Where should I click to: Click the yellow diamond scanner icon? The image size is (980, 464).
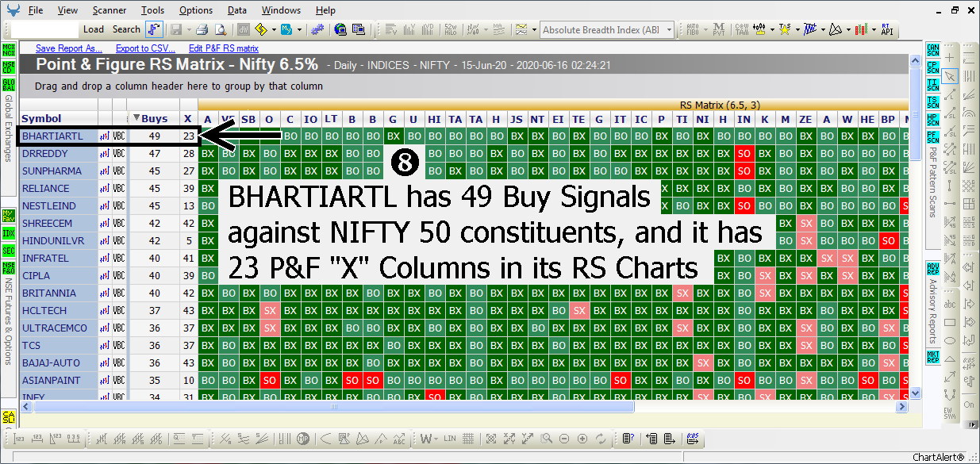(x=260, y=29)
